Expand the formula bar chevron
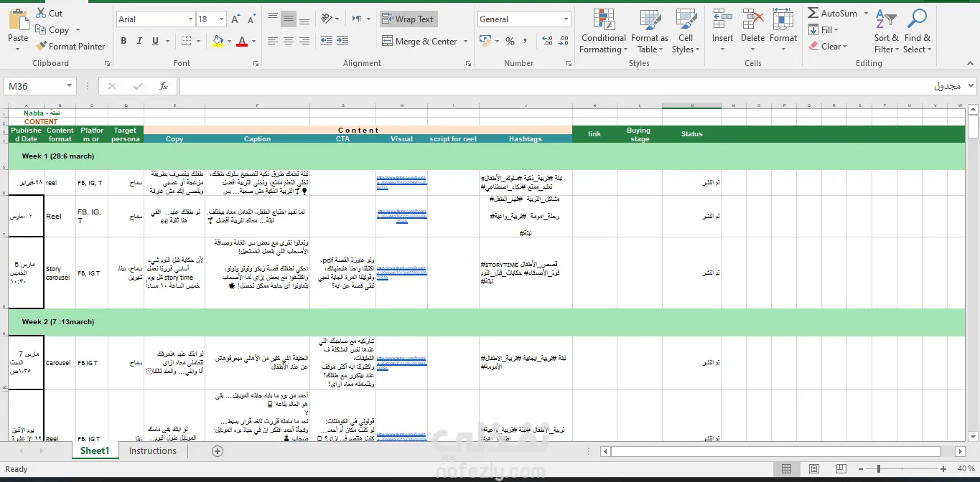Image resolution: width=980 pixels, height=482 pixels. pos(971,86)
